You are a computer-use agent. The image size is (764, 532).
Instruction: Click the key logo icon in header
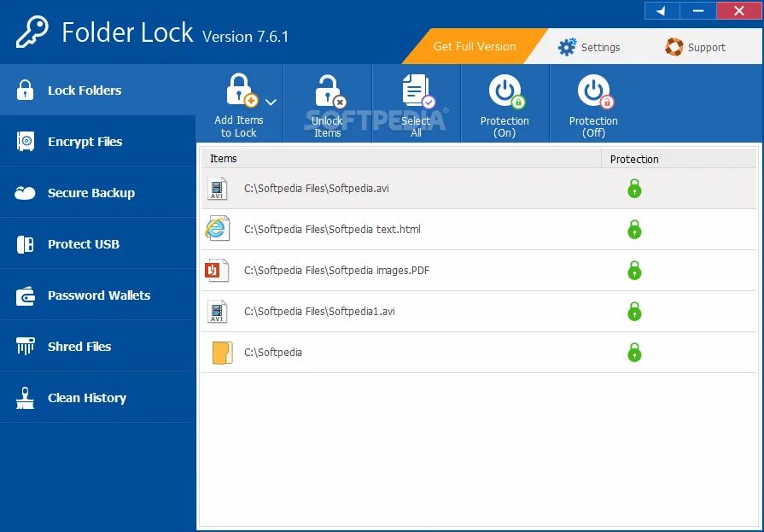click(32, 32)
